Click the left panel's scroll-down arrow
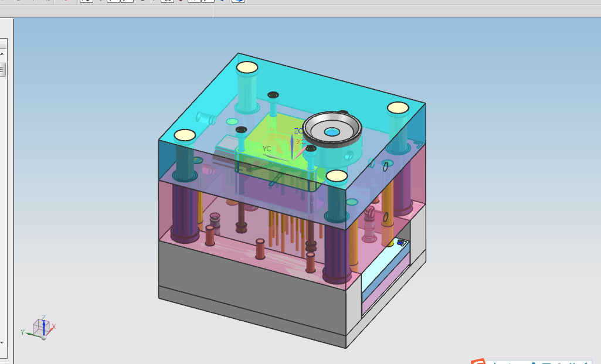The height and width of the screenshot is (364, 601). 2,342
